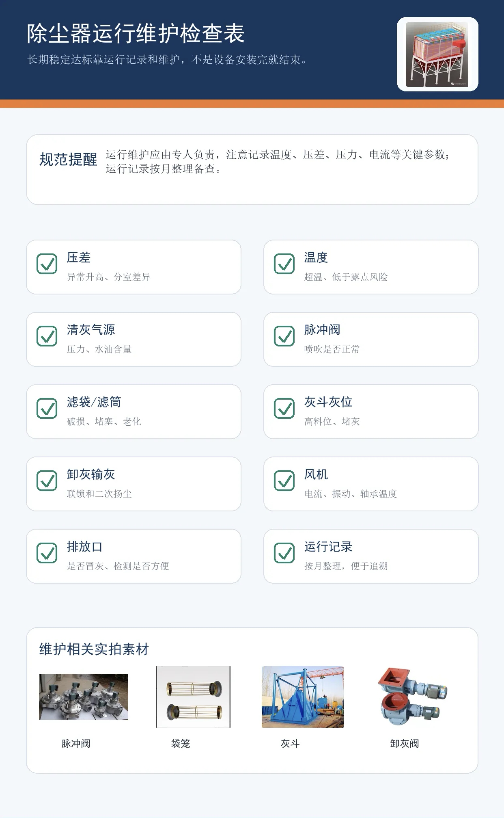
Task: Open the 脉冲阀 photo thumbnail
Action: tap(84, 697)
